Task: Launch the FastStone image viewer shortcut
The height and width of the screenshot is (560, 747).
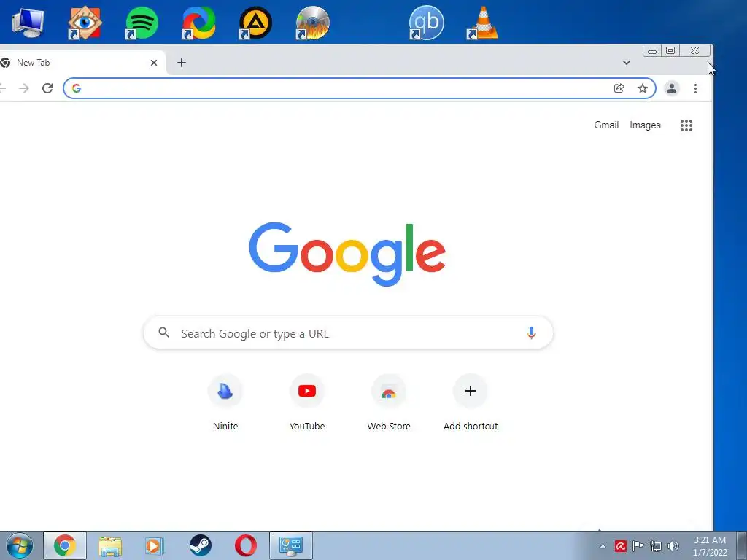Action: click(85, 23)
